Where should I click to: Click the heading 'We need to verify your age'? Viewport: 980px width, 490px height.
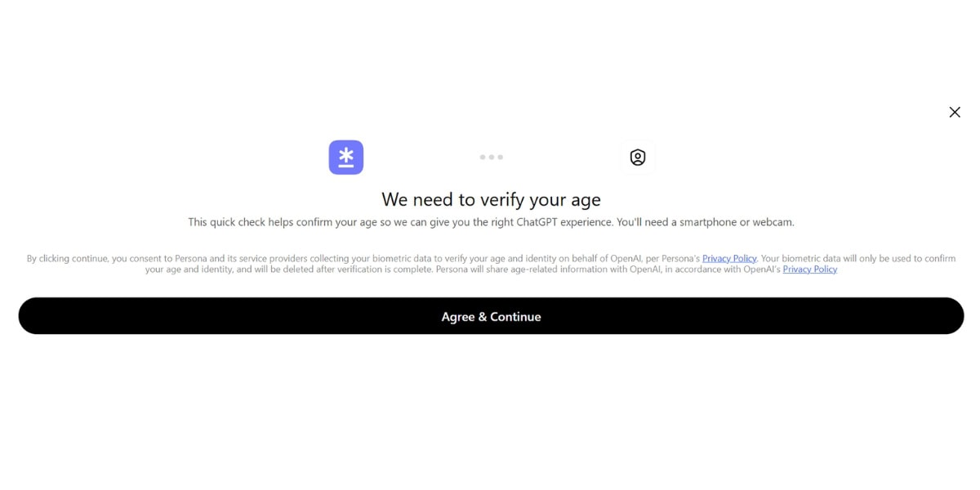pos(491,199)
